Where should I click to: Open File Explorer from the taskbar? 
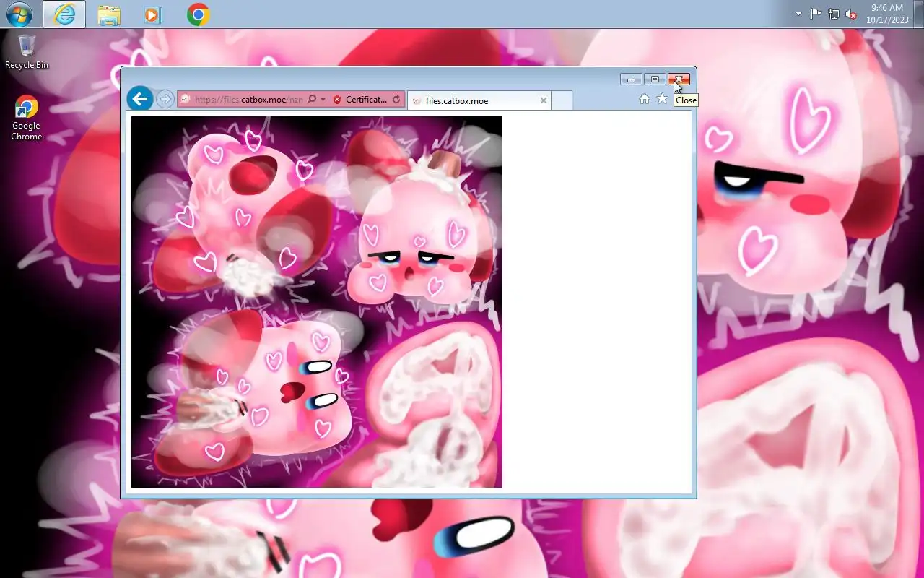click(x=109, y=14)
